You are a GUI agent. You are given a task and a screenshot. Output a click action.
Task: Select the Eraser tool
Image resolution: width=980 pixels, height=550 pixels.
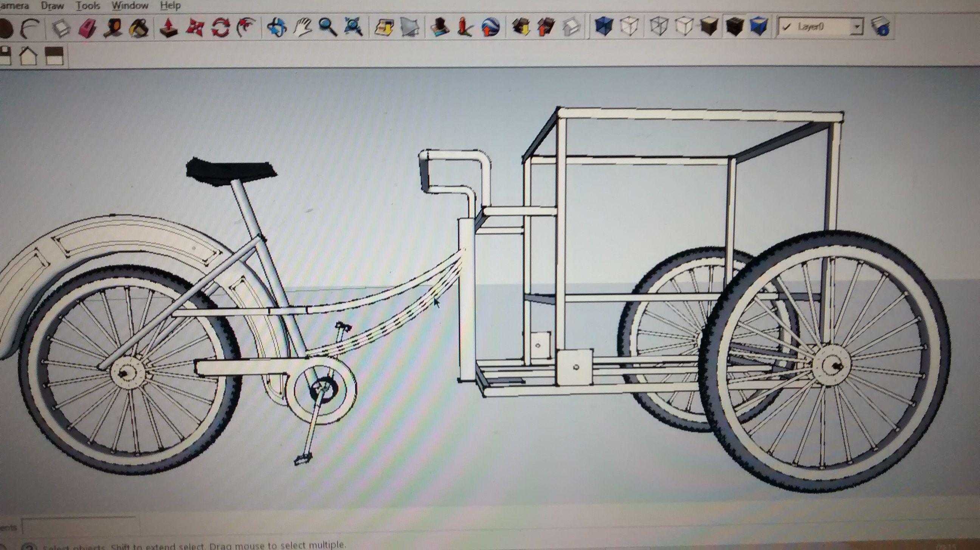coord(87,28)
